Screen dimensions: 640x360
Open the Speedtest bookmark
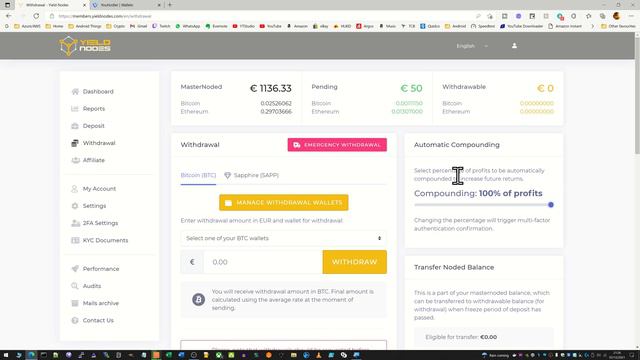pos(482,26)
